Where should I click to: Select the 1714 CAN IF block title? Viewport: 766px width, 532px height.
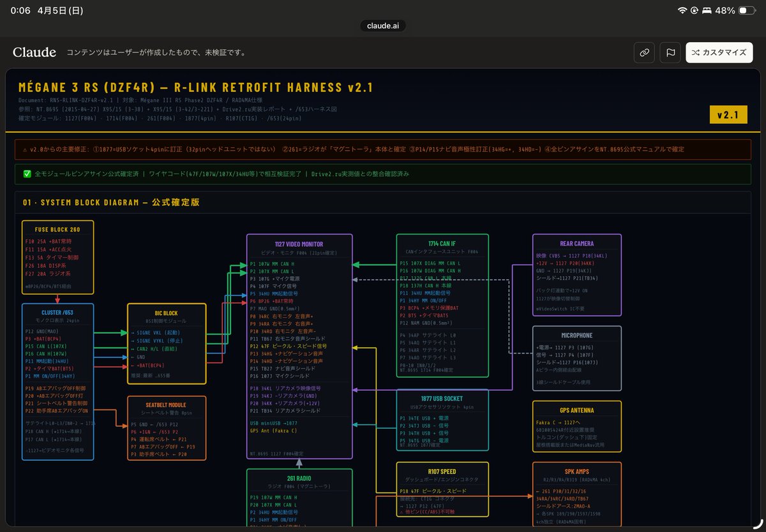(442, 244)
